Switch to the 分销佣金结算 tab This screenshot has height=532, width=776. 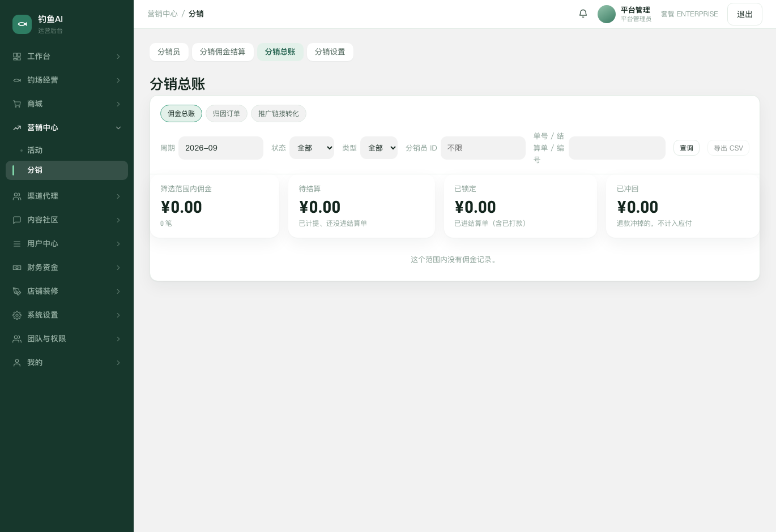(223, 52)
